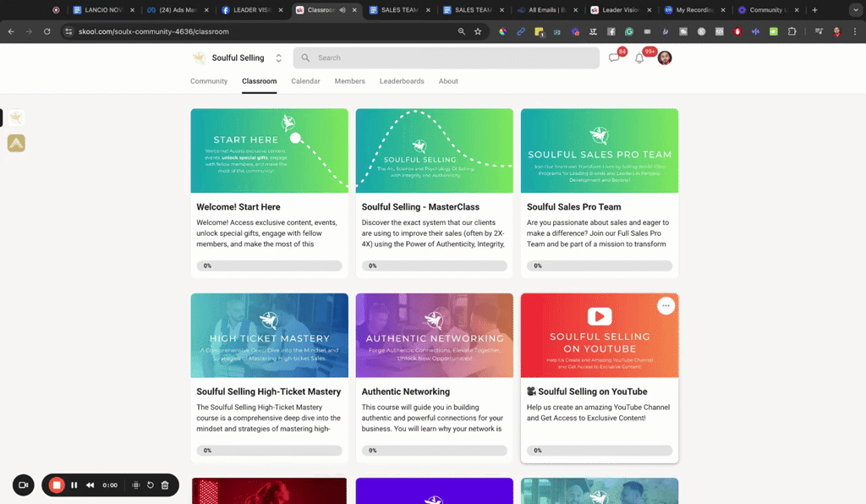Switch to the Community tab
Viewport: 866px width, 504px height.
tap(208, 81)
